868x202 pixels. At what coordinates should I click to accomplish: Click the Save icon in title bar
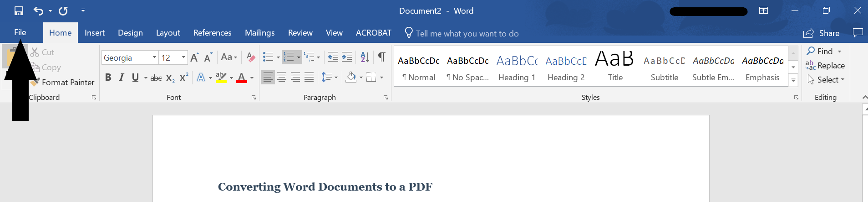(x=19, y=11)
